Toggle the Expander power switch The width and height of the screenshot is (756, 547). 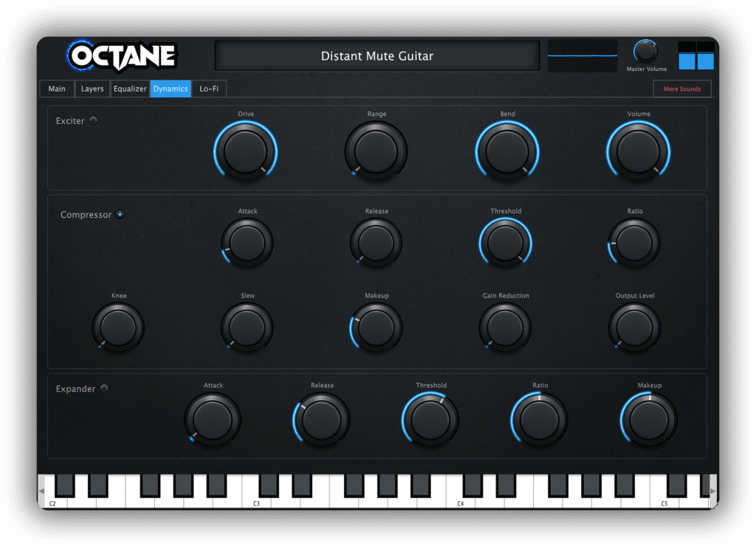(x=104, y=388)
